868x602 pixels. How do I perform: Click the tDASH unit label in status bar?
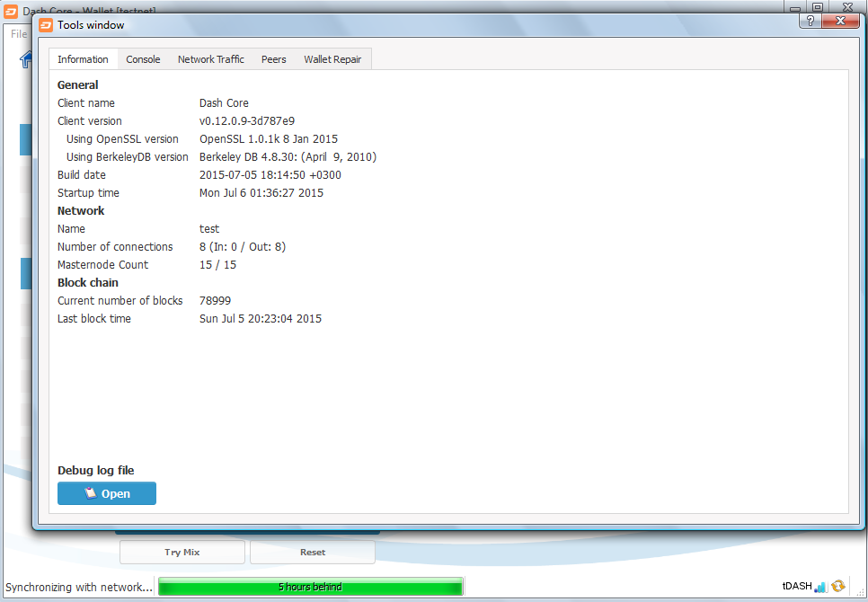click(x=797, y=587)
